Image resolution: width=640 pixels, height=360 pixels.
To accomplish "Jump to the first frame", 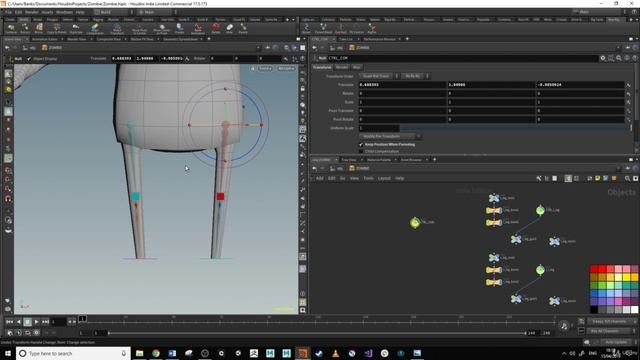I will (x=9, y=322).
